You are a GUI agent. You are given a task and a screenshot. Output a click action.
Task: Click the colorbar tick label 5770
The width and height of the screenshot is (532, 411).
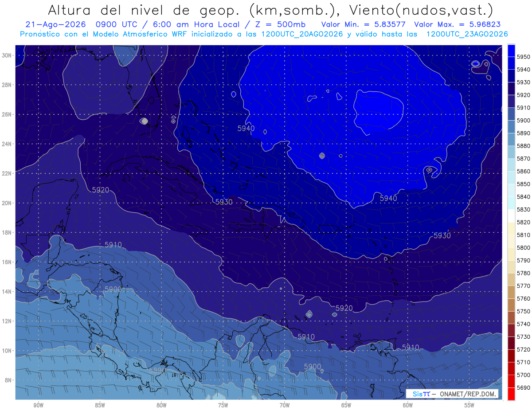pos(523,286)
